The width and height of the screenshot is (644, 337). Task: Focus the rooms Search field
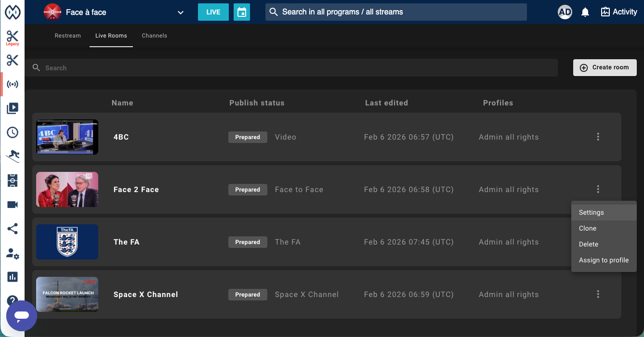(291, 68)
